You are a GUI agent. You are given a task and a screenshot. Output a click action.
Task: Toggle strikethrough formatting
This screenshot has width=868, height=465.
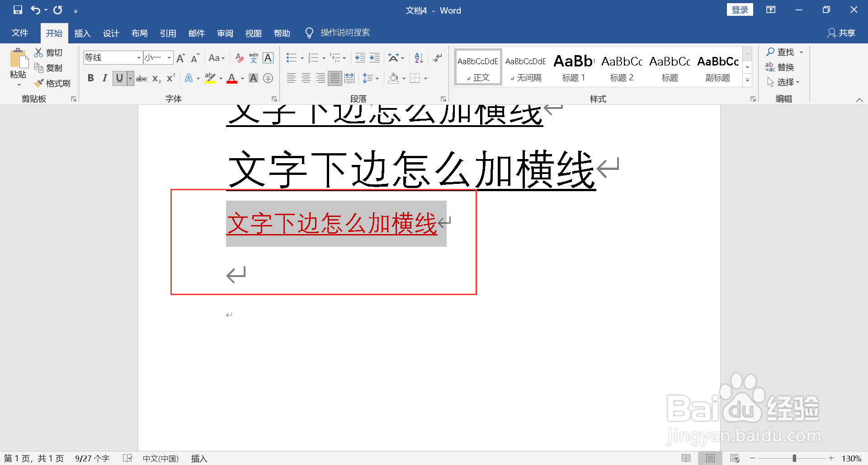pos(142,79)
